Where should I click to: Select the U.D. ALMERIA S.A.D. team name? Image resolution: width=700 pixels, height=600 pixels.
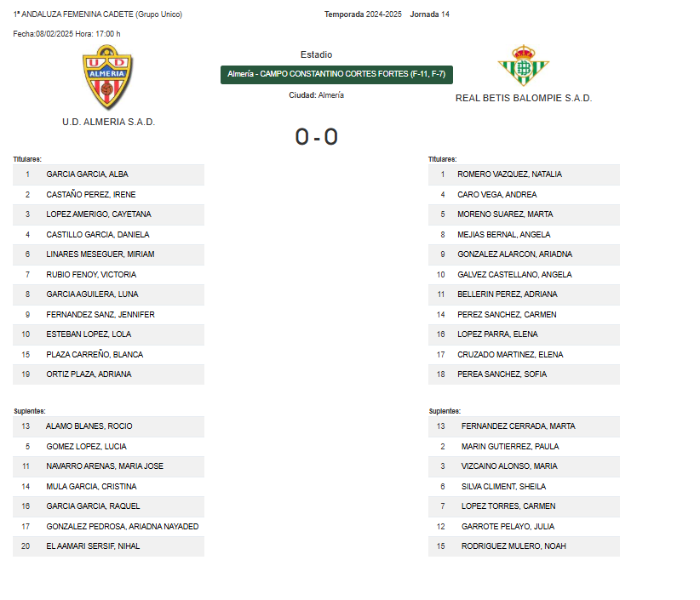(108, 122)
